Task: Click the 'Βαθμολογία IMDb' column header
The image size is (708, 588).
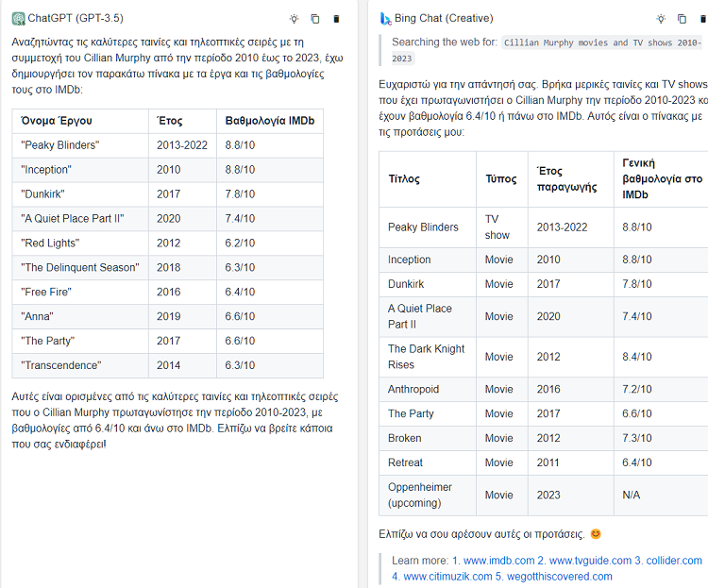Action: point(270,121)
